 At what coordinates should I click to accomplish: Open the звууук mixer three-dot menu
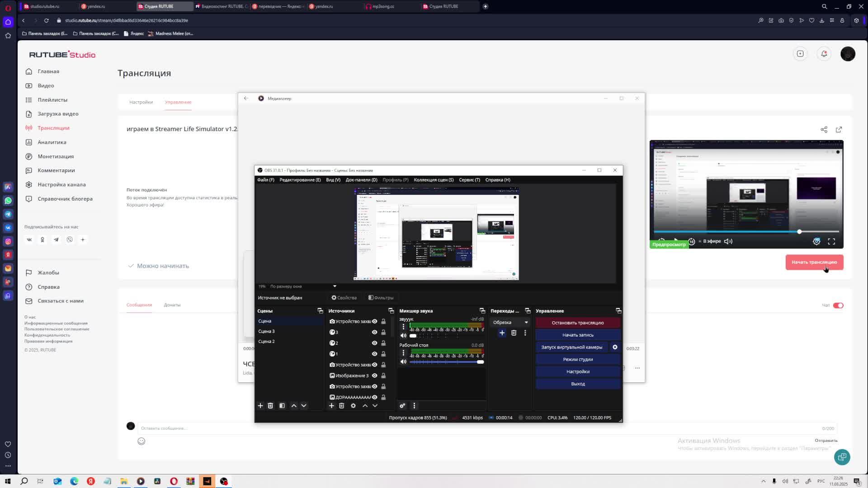point(403,327)
